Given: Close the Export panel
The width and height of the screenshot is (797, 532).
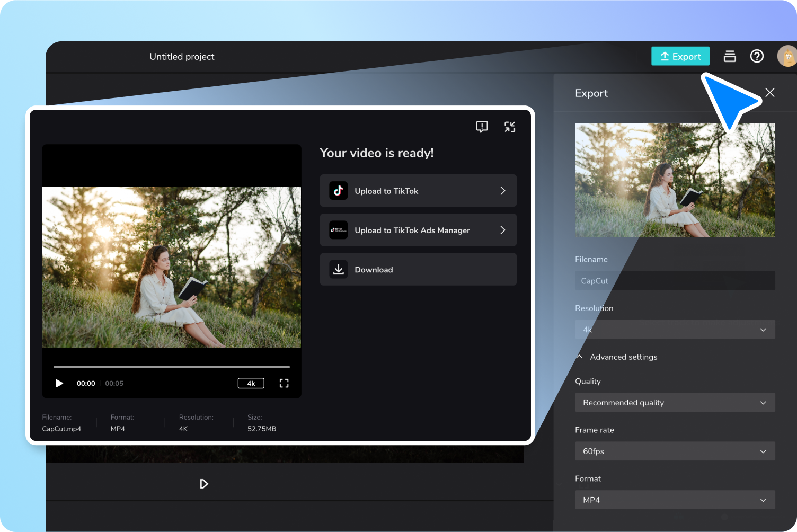Looking at the screenshot, I should 770,93.
